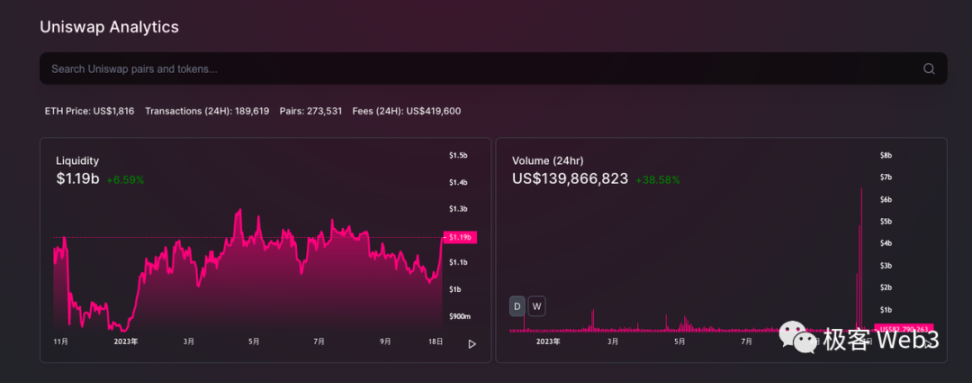This screenshot has height=383, width=972.
Task: Click the $8b axis label on volume chart
Action: [886, 156]
